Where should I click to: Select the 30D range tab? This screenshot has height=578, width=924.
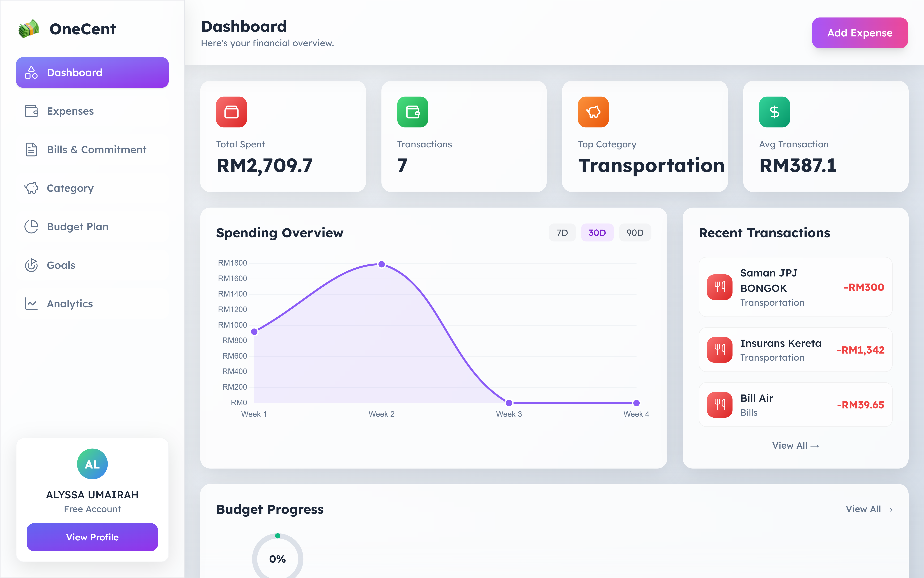pyautogui.click(x=597, y=233)
